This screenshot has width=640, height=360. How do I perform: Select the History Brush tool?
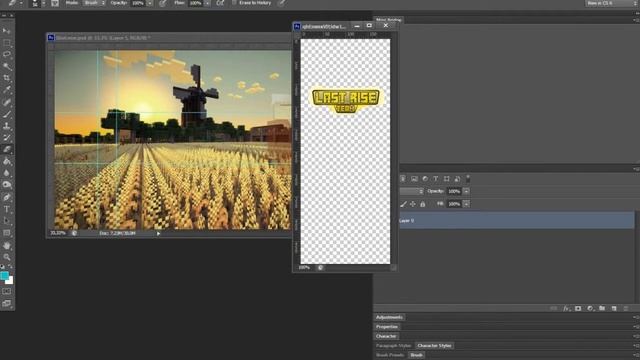point(7,138)
